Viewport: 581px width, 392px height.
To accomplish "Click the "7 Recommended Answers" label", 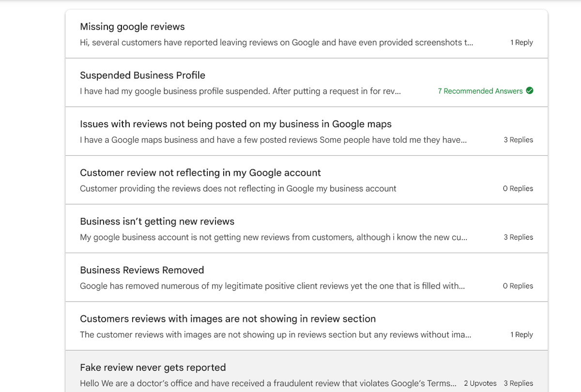I will pos(480,91).
